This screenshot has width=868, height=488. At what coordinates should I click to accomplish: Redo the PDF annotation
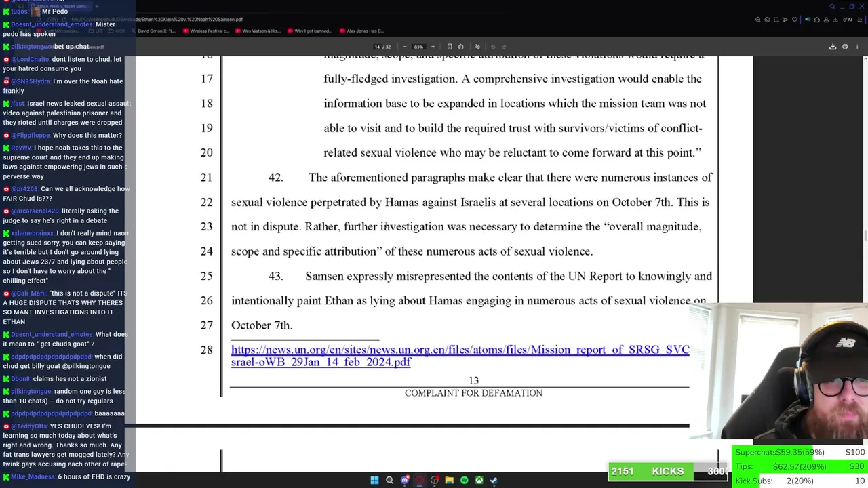tap(504, 47)
